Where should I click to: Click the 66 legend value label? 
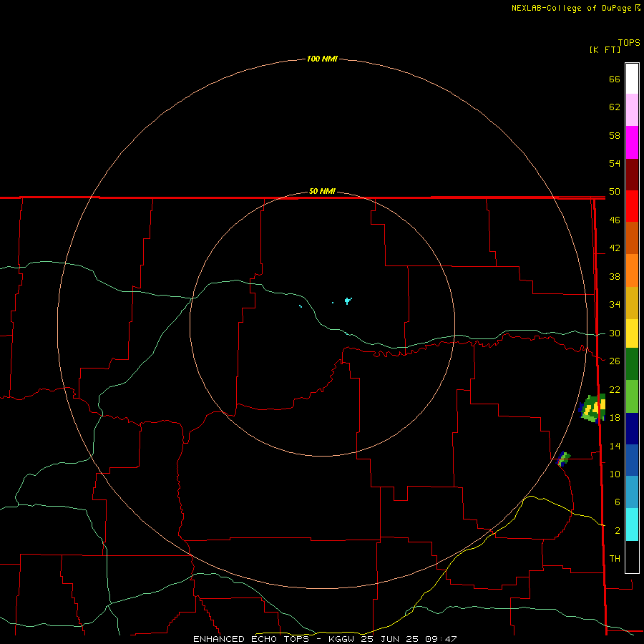[x=615, y=79]
